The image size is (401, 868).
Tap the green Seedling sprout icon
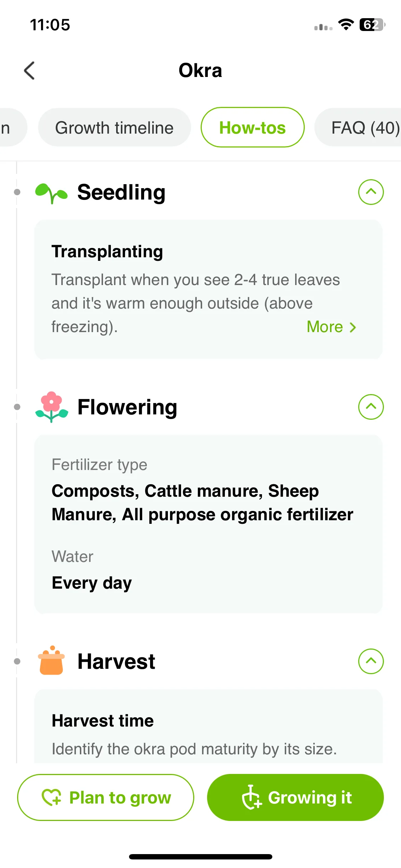[x=51, y=193]
